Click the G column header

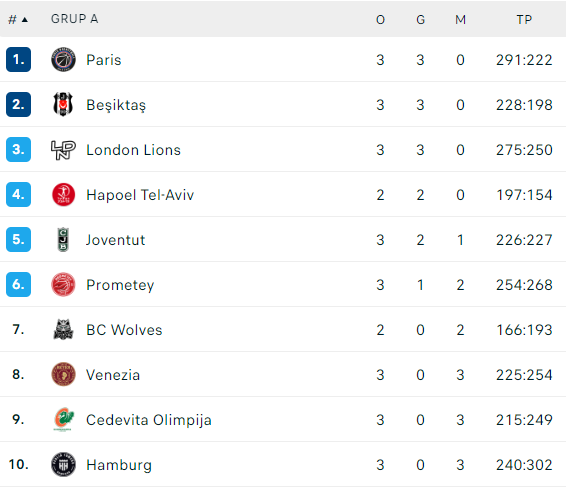(420, 19)
